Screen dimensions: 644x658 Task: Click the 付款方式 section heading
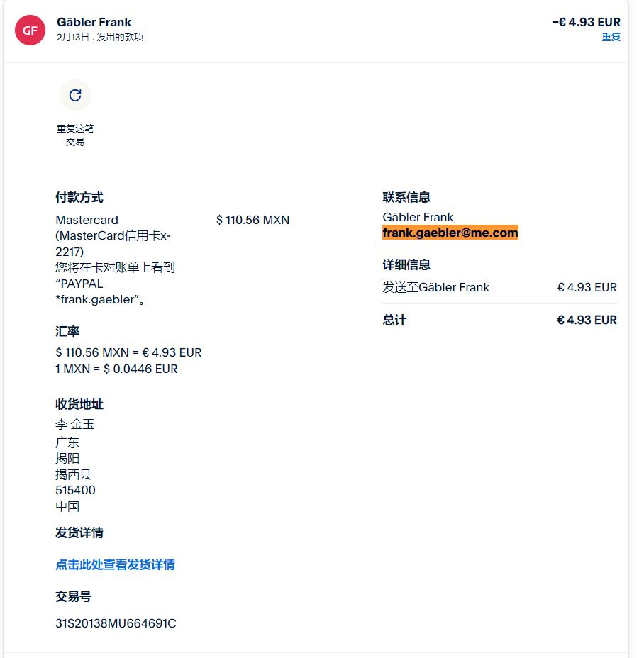(x=79, y=197)
